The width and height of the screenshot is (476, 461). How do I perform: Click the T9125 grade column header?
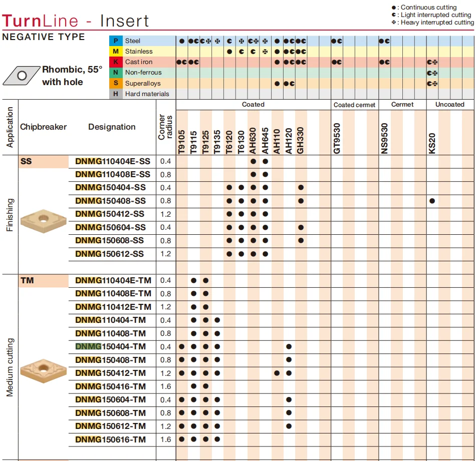tap(205, 142)
